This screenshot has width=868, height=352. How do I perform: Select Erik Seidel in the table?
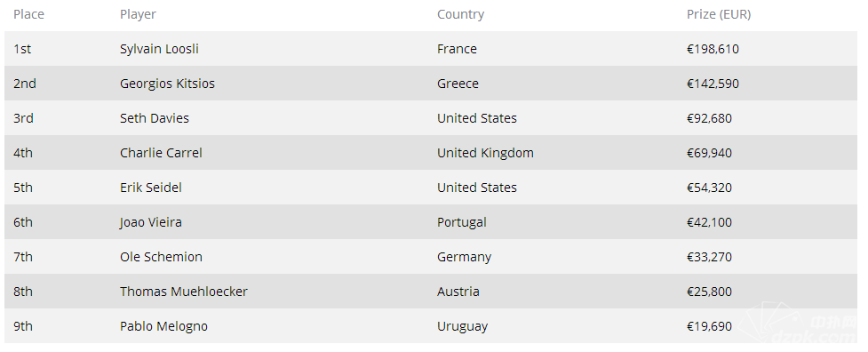(150, 188)
